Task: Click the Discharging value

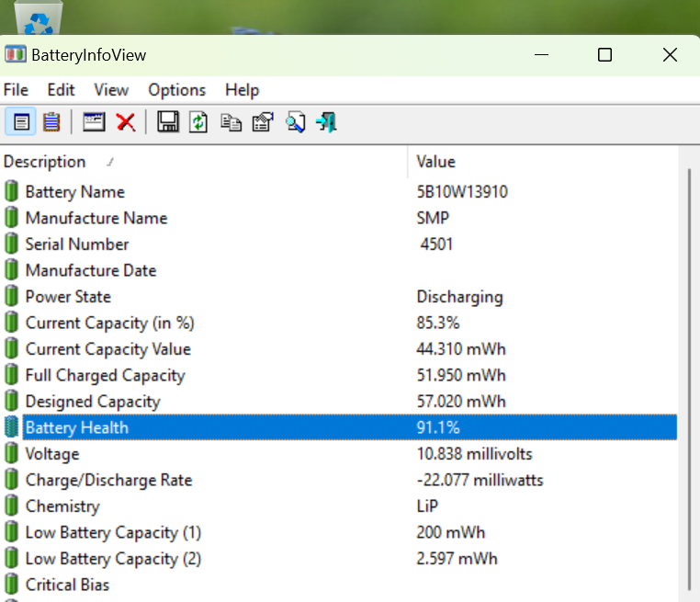Action: (x=460, y=298)
